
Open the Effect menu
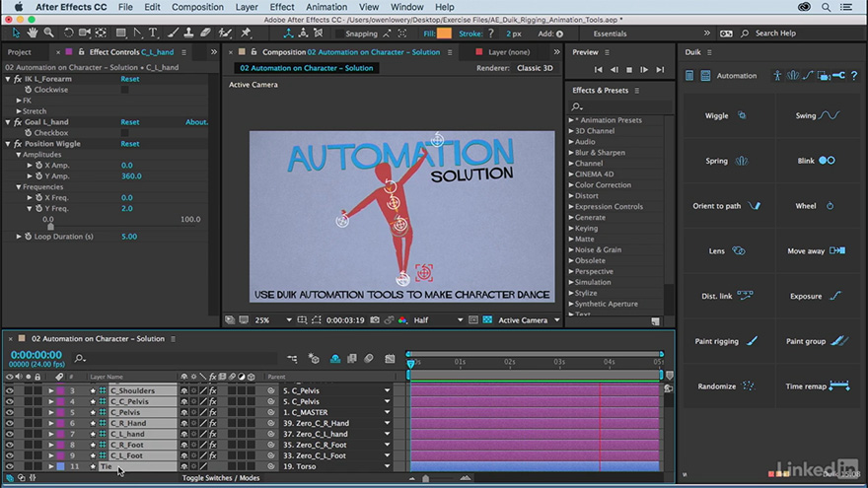(x=282, y=7)
